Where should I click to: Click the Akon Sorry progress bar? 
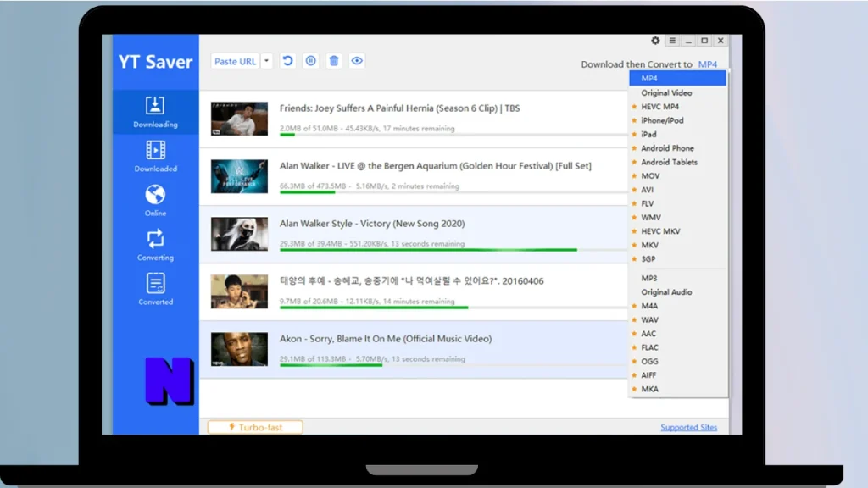(453, 364)
